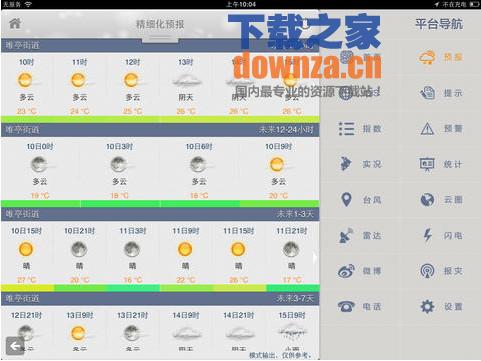Tap the 11日21时 moon icon

click(x=291, y=249)
